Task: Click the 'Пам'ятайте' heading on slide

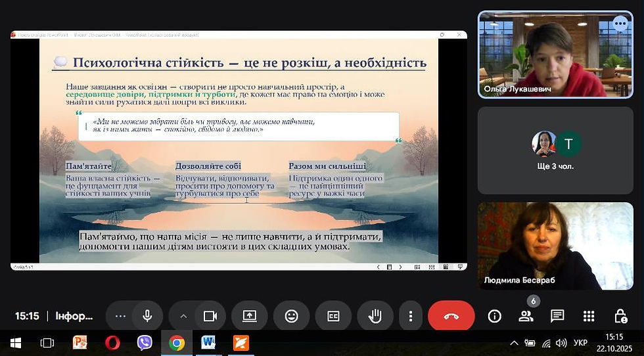Action: coord(88,166)
